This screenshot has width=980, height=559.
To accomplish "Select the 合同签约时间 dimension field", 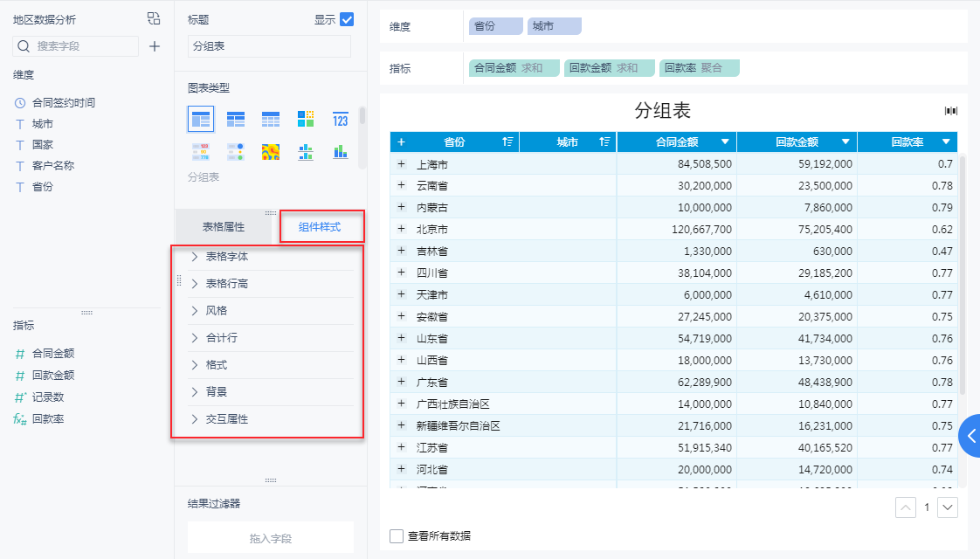I will pos(63,102).
